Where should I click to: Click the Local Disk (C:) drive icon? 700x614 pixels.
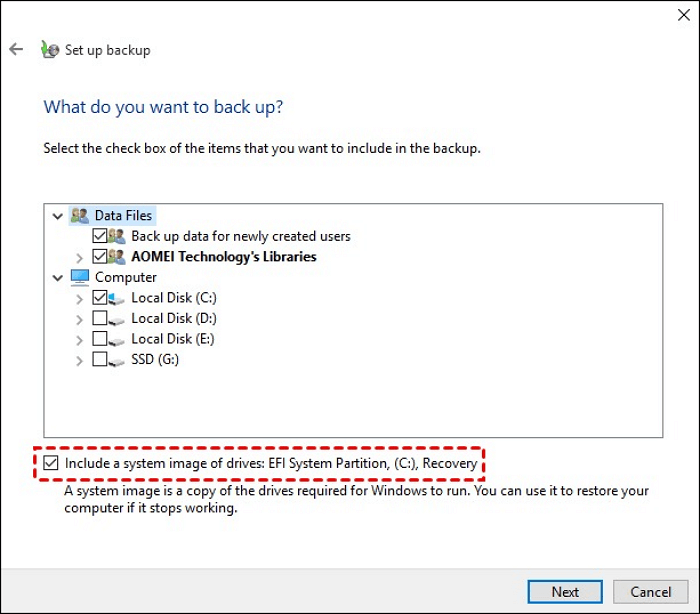tap(117, 298)
